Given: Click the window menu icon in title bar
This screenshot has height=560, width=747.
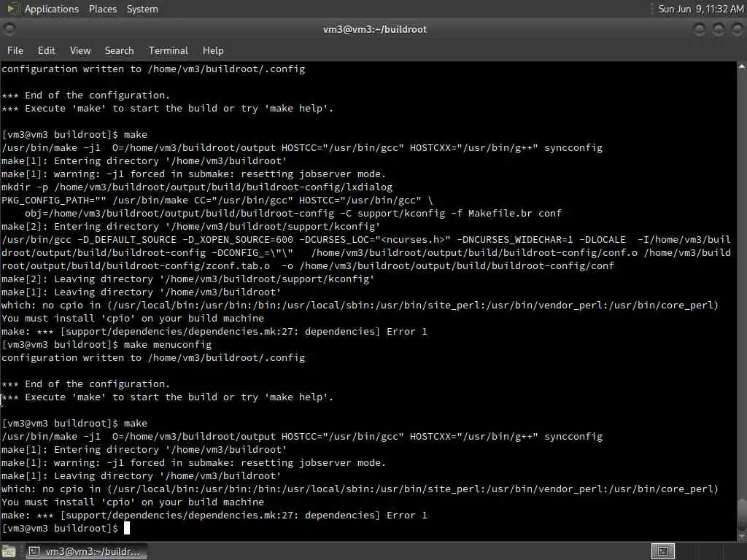Looking at the screenshot, I should [9, 29].
